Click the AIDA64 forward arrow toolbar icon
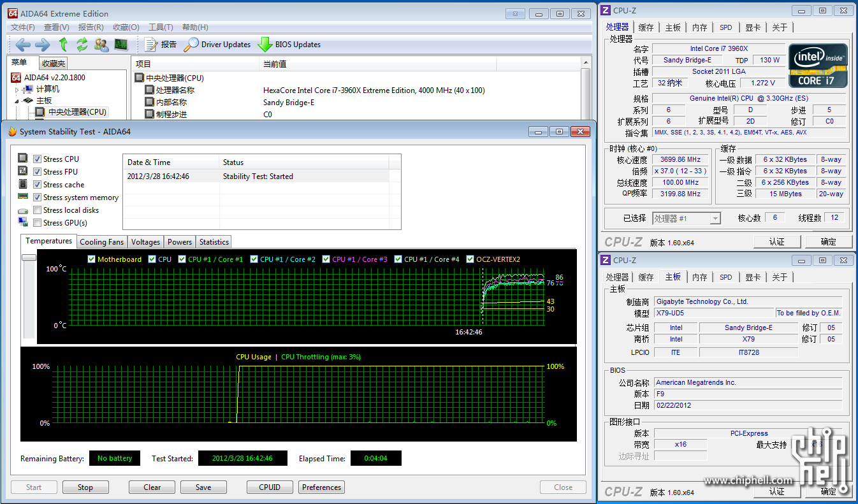858x504 pixels. point(42,45)
